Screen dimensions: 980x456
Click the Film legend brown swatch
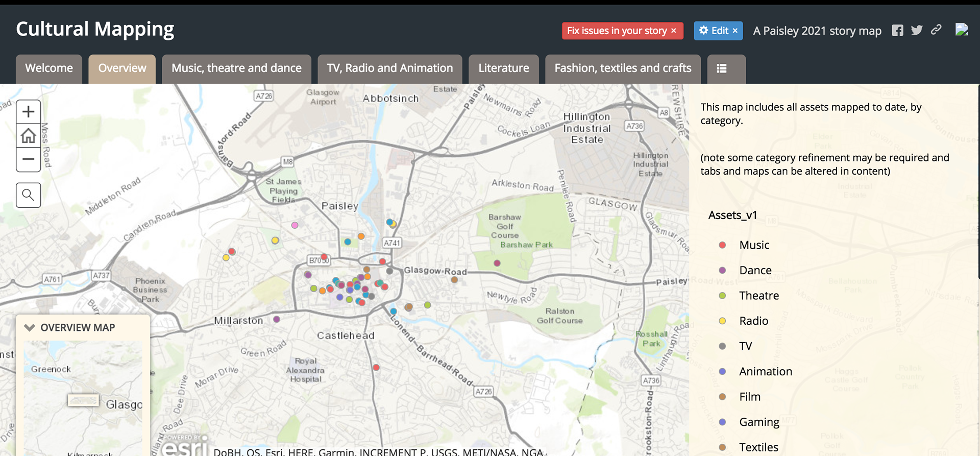722,397
